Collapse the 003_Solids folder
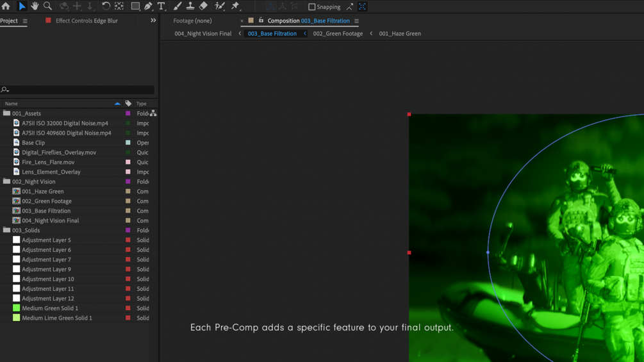The image size is (644, 362). coord(6,230)
